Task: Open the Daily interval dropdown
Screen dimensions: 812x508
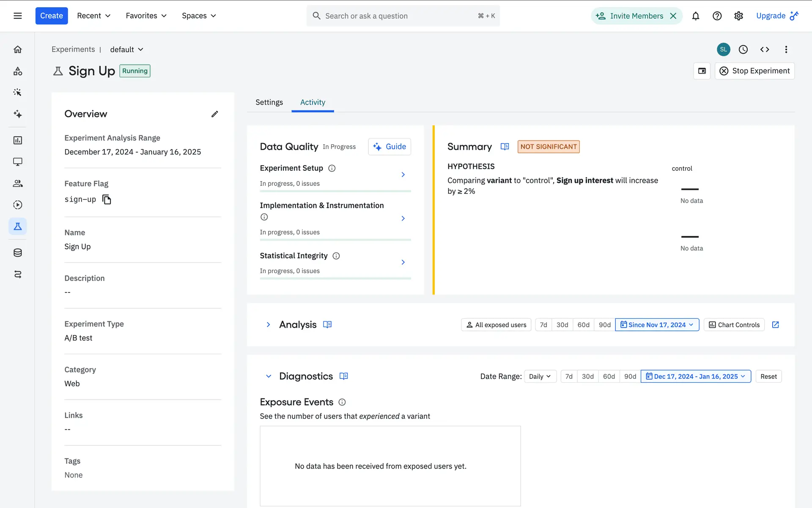Action: pos(540,376)
